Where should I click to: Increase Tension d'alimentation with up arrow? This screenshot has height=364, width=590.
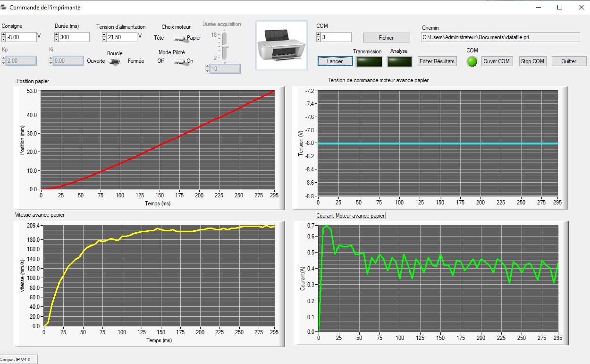click(104, 34)
